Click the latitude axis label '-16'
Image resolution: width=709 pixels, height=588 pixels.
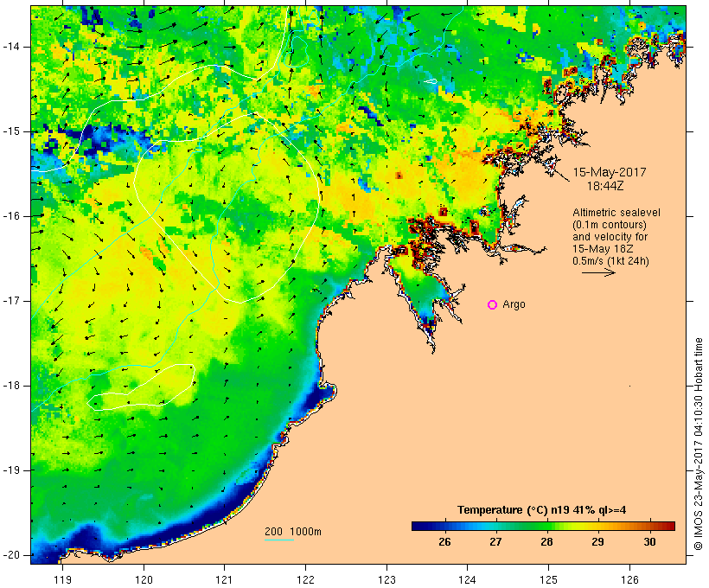point(11,216)
